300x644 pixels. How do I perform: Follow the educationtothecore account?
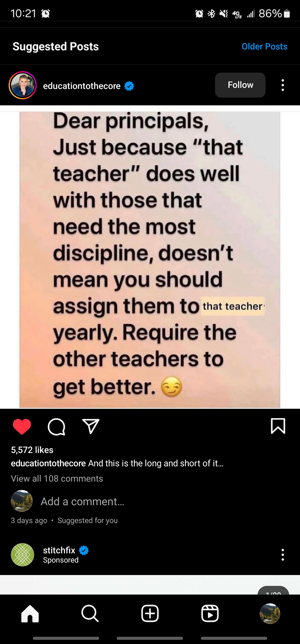[x=240, y=85]
